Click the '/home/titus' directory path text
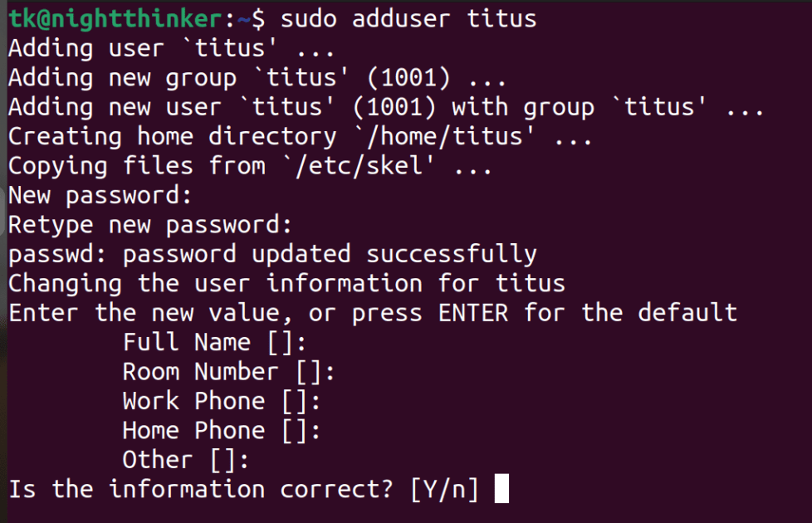The image size is (812, 523). (x=444, y=137)
